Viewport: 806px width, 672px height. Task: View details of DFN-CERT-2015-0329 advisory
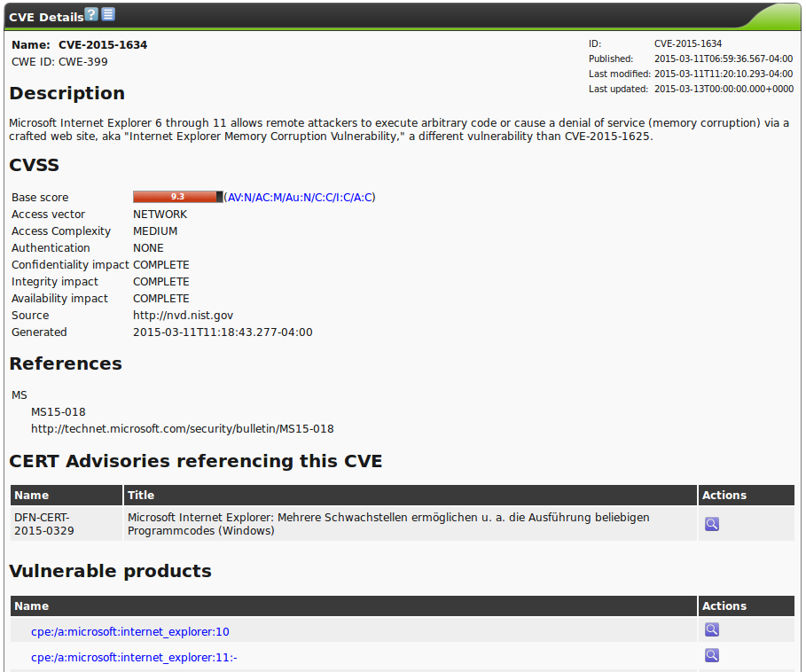(712, 524)
